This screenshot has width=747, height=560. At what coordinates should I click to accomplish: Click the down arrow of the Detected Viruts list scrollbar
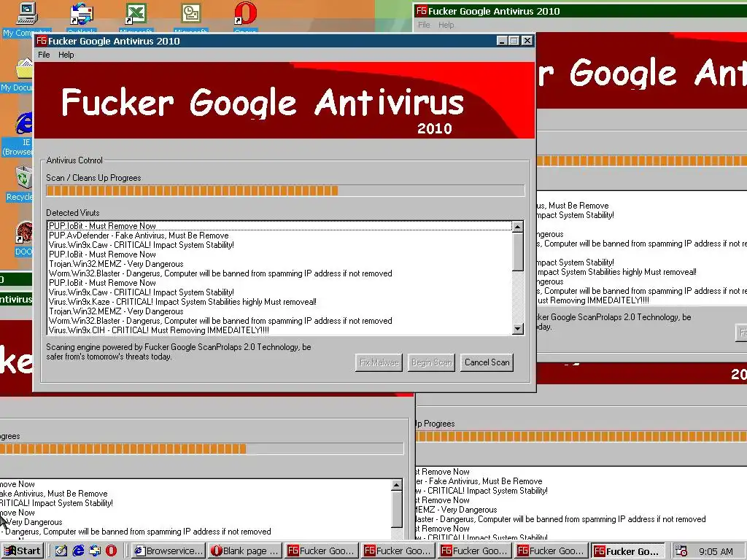[x=518, y=329]
